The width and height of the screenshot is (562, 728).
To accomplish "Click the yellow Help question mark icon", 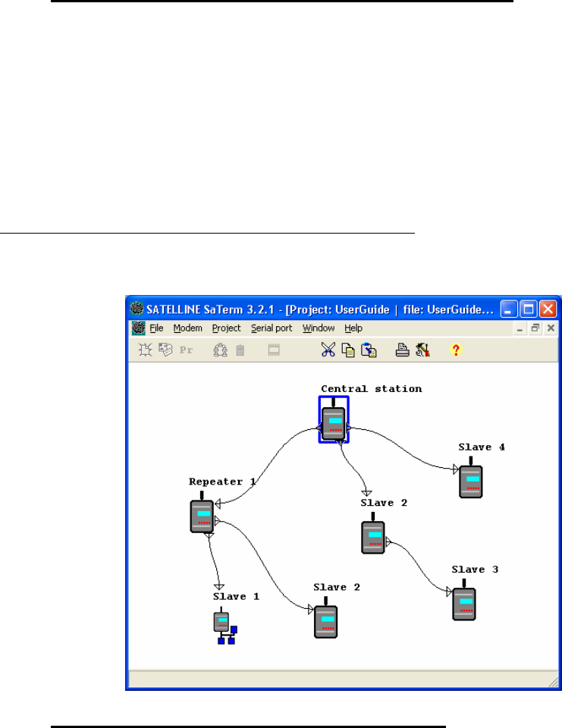I will tap(456, 350).
